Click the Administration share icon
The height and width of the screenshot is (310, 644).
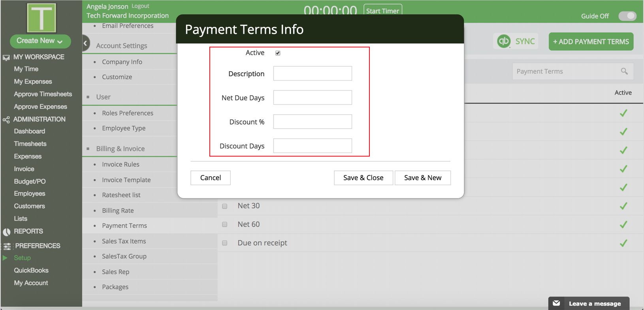pos(6,119)
